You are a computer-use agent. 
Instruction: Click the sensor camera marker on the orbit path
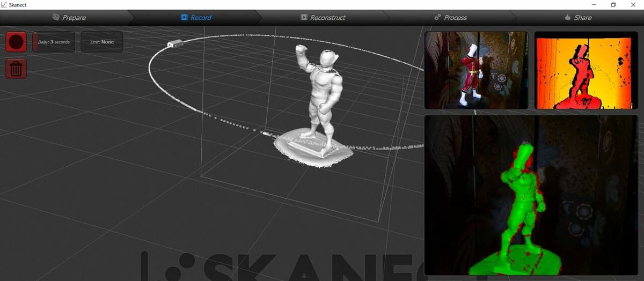174,43
